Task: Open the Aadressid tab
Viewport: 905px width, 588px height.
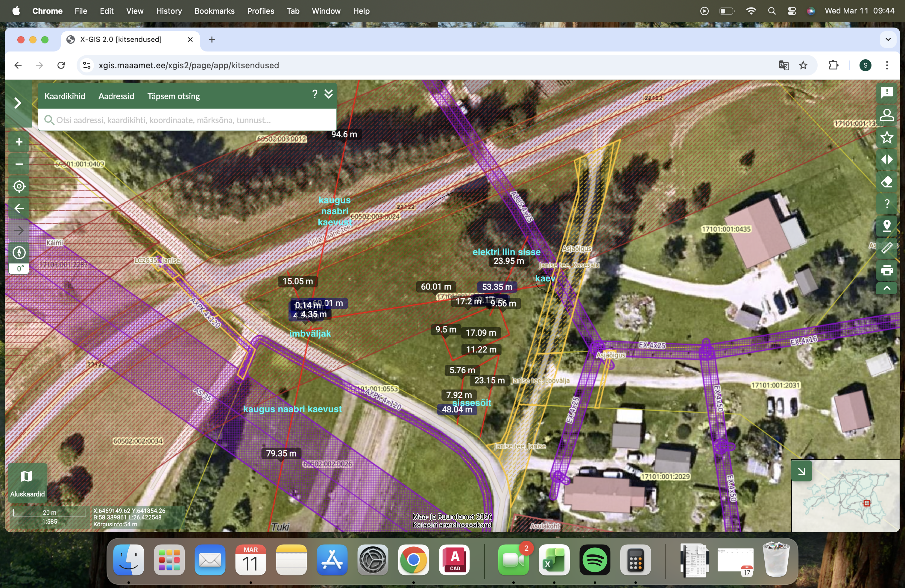Action: coord(116,96)
